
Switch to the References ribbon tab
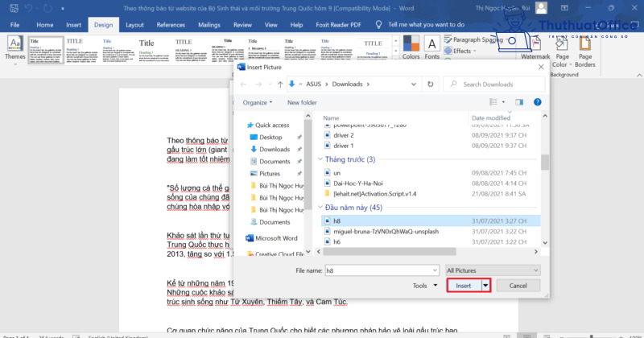pyautogui.click(x=170, y=25)
